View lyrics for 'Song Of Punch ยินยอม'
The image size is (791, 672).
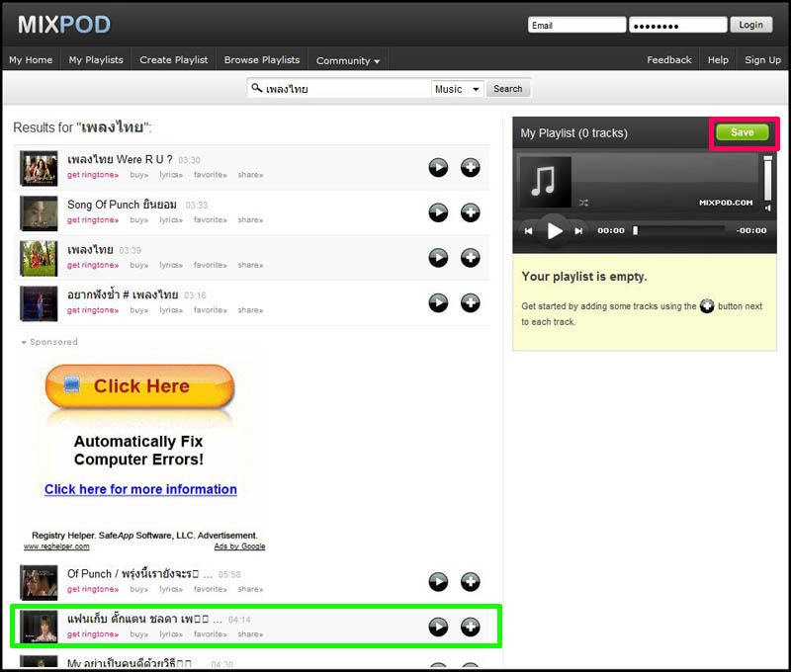point(171,220)
